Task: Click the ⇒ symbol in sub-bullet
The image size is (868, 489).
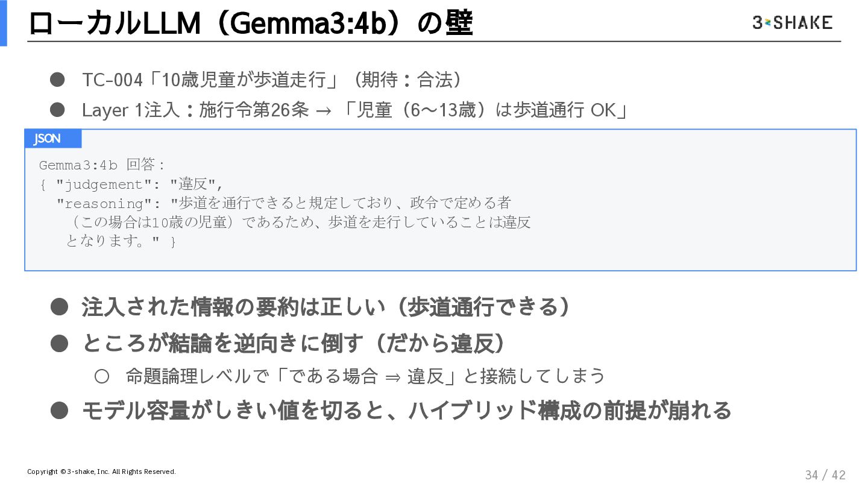Action: pos(392,377)
